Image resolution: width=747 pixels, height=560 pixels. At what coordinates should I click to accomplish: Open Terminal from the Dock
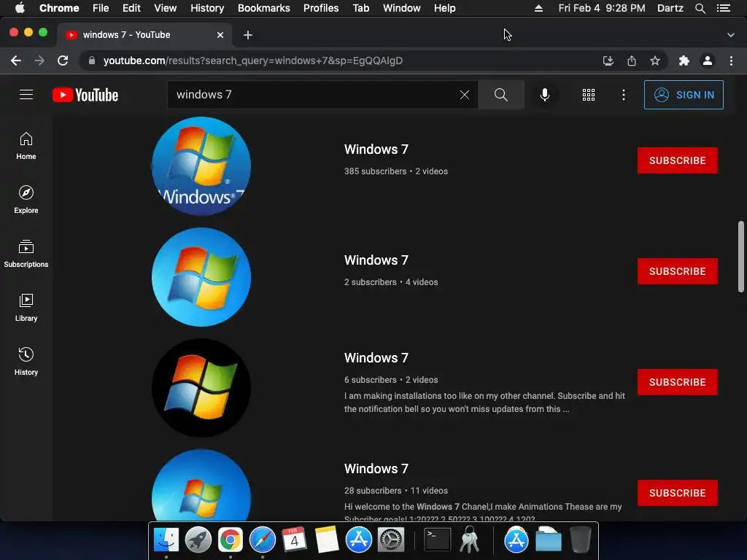[438, 540]
